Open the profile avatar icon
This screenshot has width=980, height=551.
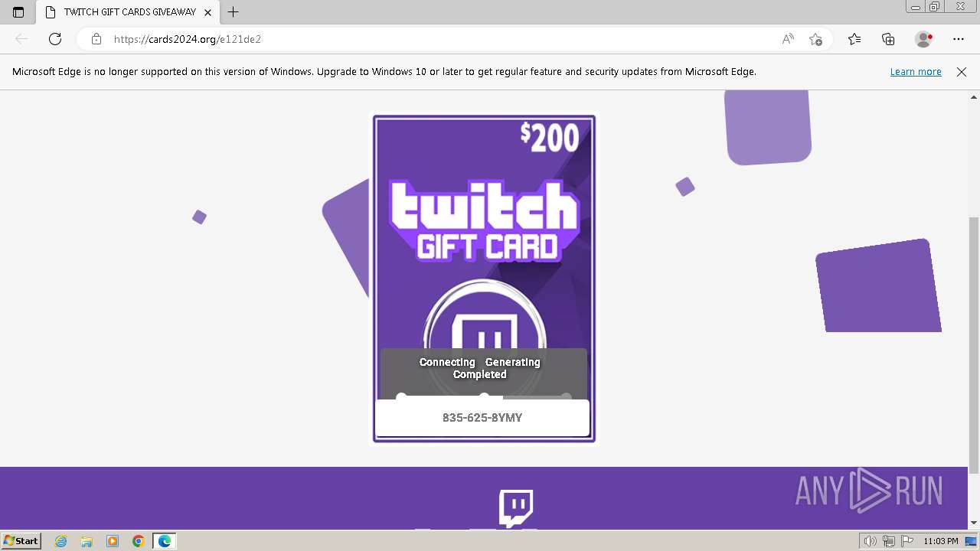(x=924, y=39)
